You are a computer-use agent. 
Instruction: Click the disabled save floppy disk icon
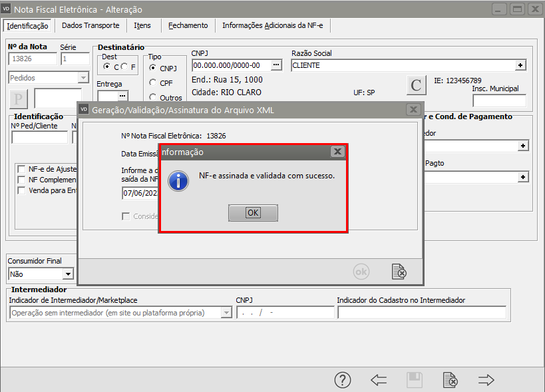pos(415,380)
